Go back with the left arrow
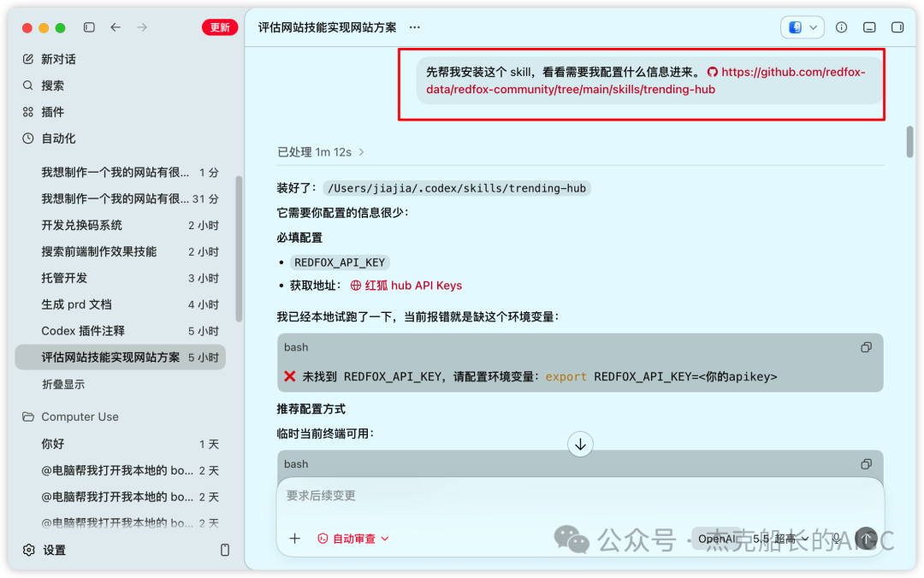Image resolution: width=924 pixels, height=578 pixels. [115, 27]
